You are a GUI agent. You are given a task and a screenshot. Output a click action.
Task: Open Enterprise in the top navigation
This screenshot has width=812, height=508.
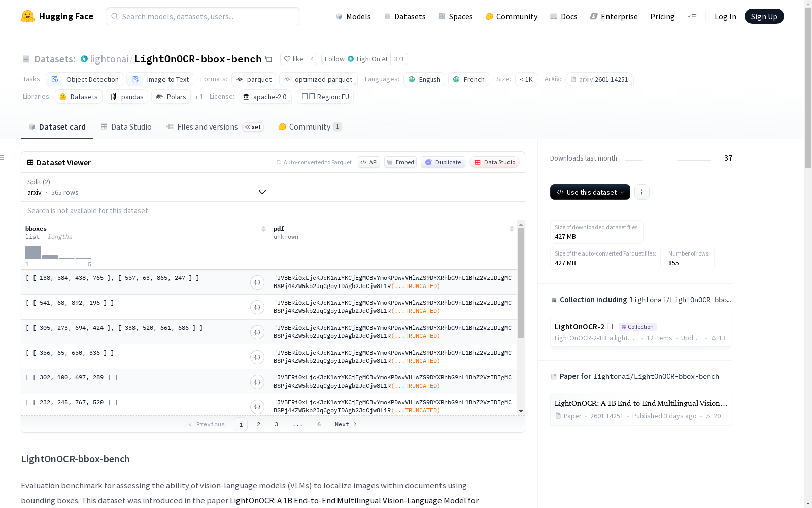tap(614, 16)
